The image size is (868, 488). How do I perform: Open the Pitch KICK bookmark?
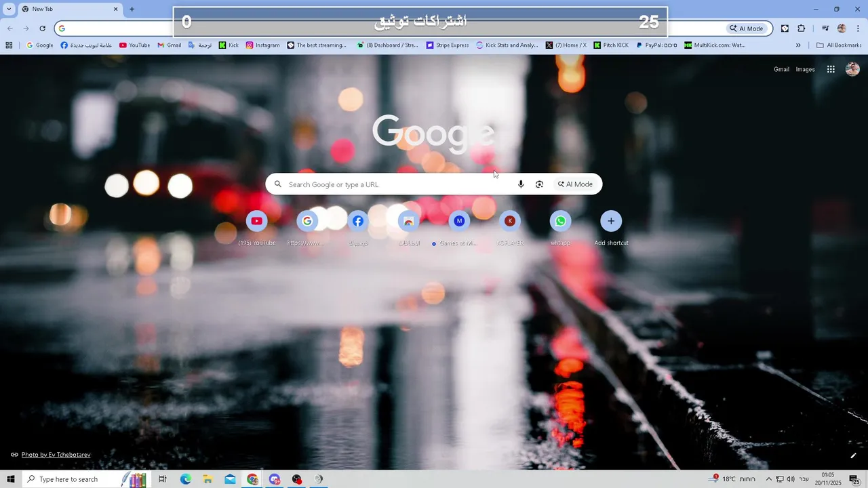click(x=611, y=45)
